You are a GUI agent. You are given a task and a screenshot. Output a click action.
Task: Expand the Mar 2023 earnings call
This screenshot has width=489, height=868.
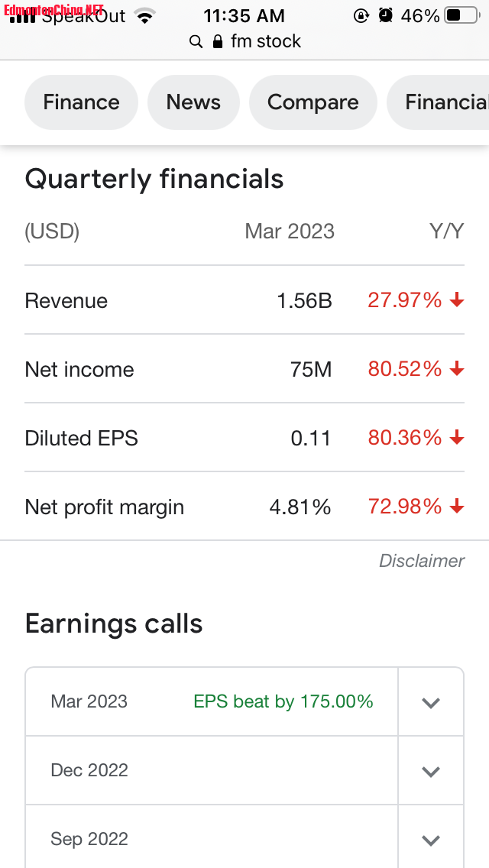coord(431,702)
